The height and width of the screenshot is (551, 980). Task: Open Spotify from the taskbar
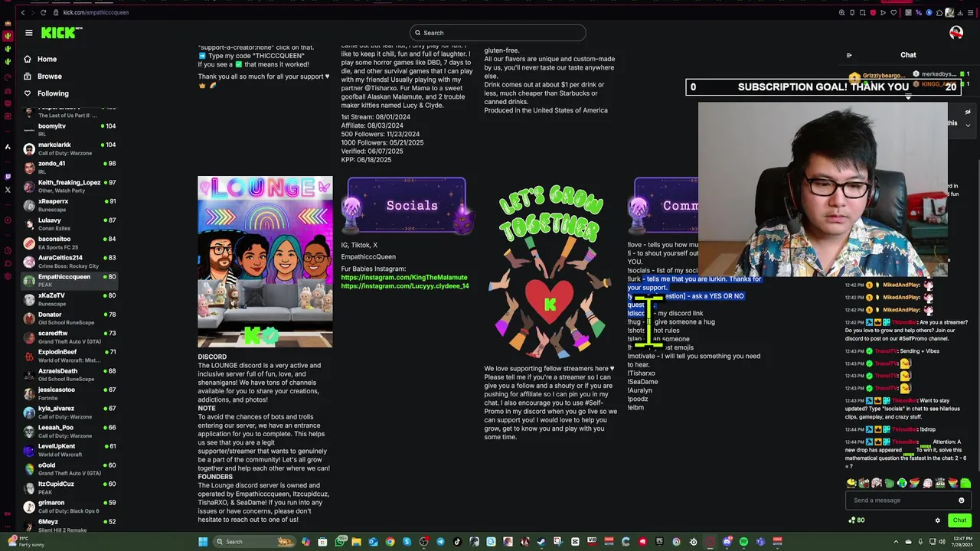click(x=743, y=542)
